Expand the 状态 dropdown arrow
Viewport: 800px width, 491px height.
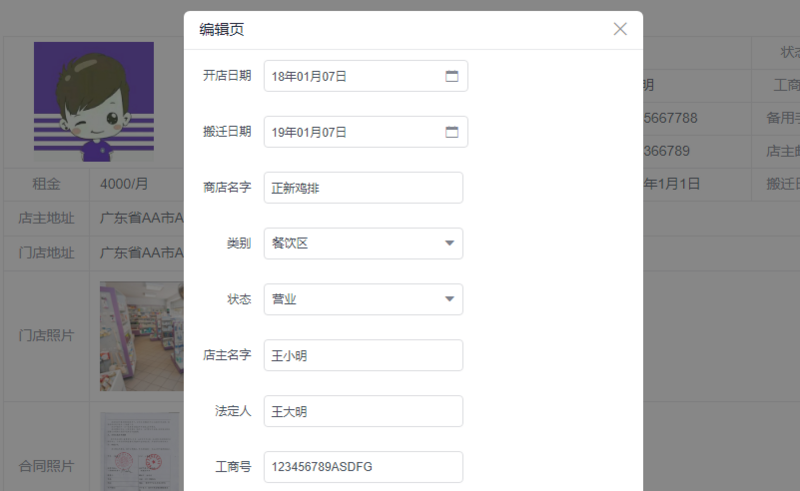pyautogui.click(x=449, y=299)
